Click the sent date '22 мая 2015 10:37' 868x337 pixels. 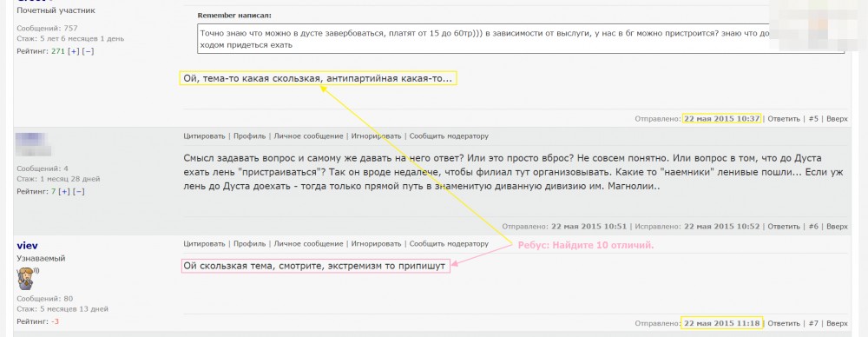(722, 119)
